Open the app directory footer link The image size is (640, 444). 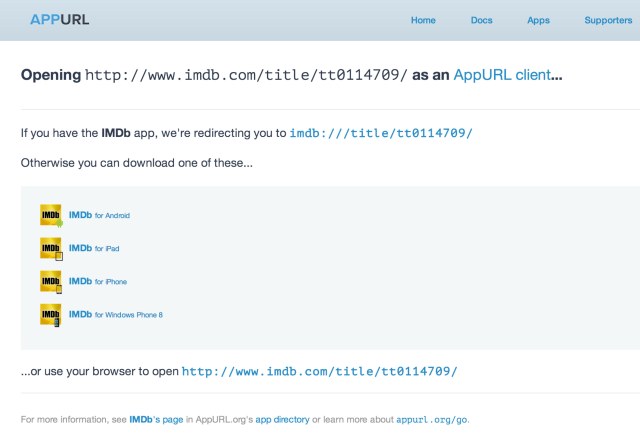(x=282, y=420)
